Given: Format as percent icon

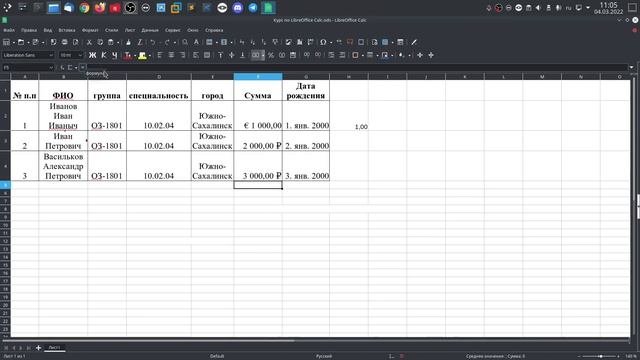Looking at the screenshot, I should (271, 55).
